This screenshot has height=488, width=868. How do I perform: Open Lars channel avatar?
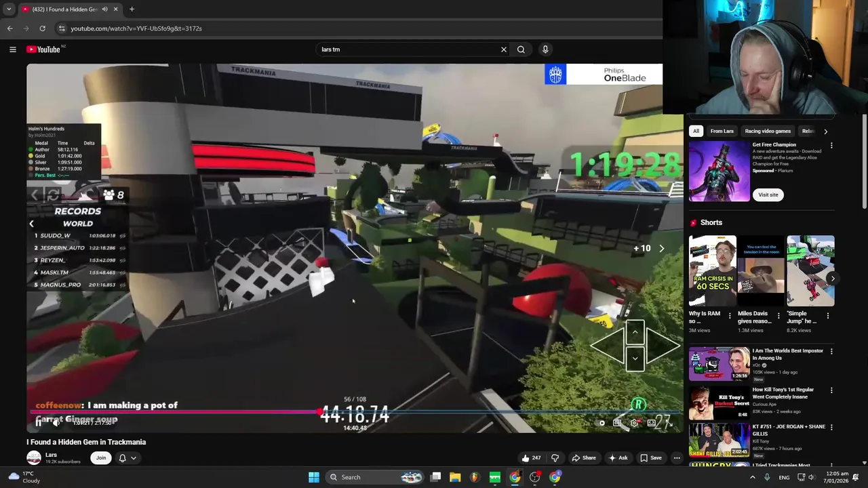34,458
